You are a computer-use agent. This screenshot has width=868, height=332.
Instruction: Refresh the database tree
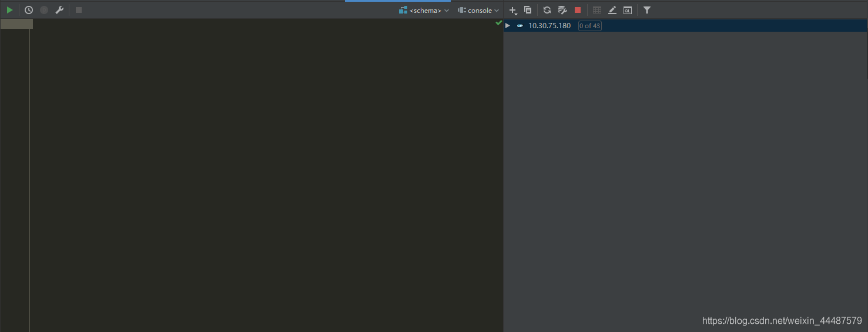tap(547, 10)
